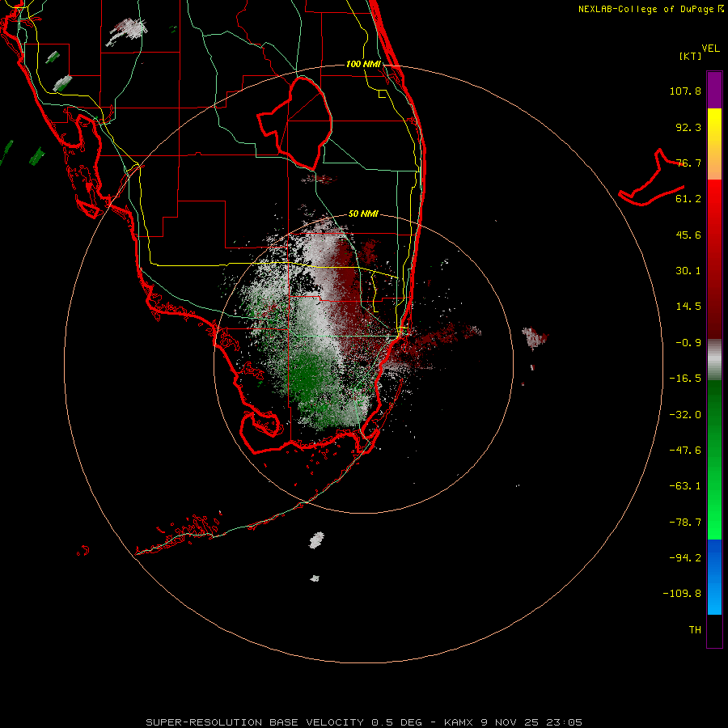
Task: Click the -32.0 velocity scale value
Action: (685, 415)
